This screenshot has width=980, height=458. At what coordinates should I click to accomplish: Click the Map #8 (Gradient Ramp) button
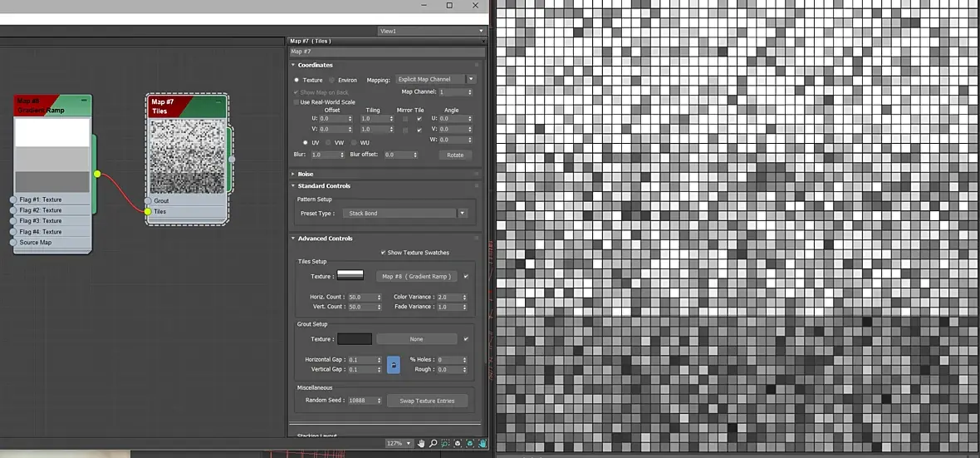click(416, 277)
